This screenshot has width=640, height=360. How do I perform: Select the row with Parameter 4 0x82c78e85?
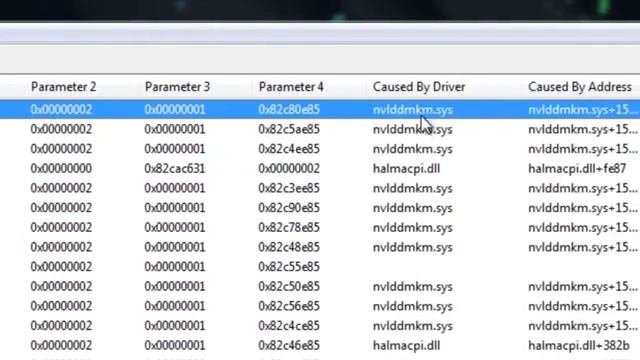[x=320, y=227]
